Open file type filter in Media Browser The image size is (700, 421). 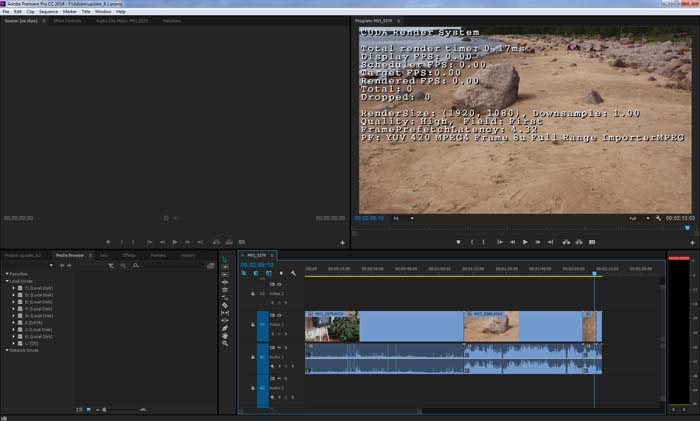(x=111, y=266)
